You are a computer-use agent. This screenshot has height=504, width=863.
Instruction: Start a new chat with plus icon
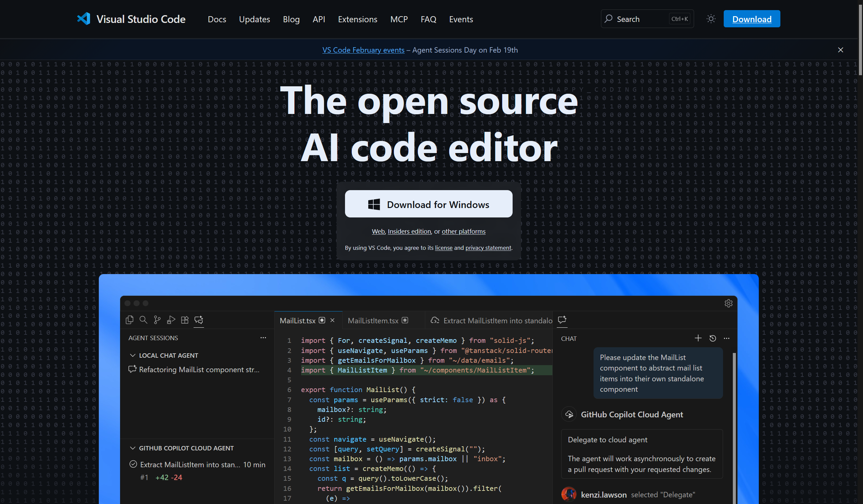click(x=698, y=338)
